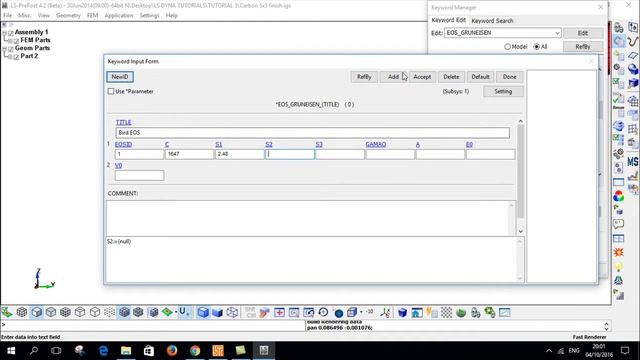Click the 'U' icon in bottom toolbar
Screen dimensions: 640x360
coord(183,312)
